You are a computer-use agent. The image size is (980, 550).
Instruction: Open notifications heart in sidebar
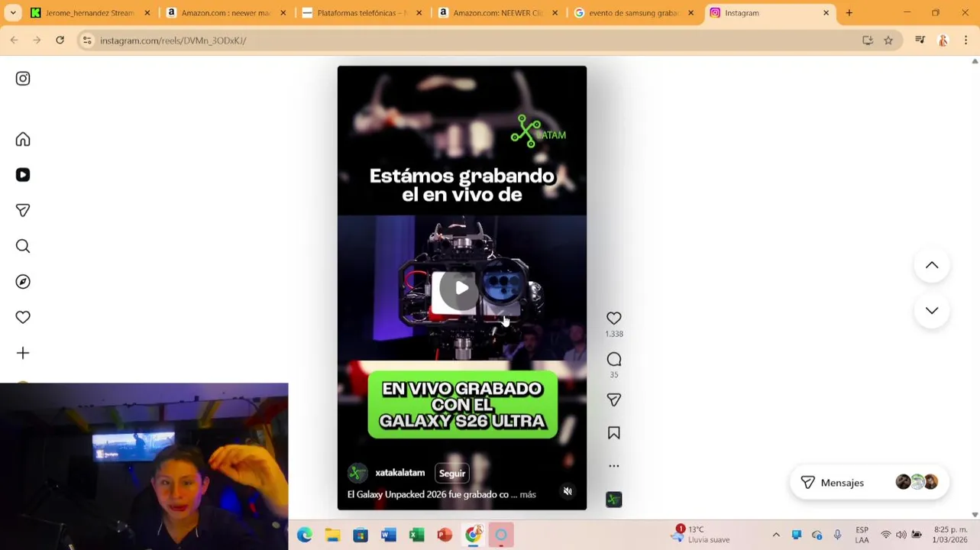[23, 317]
